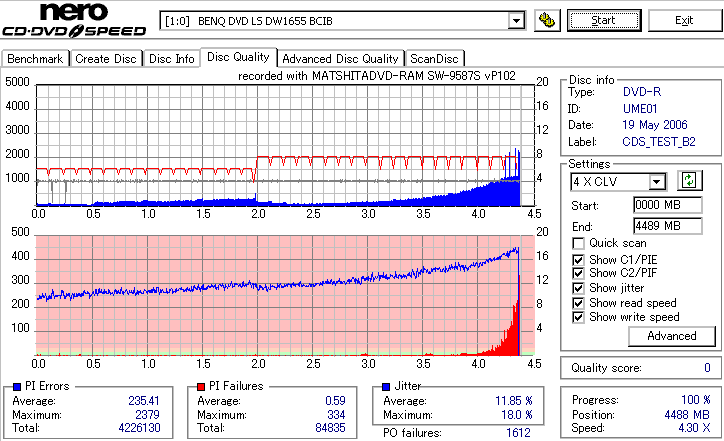Viewport: 724px width, 441px height.
Task: Open Advanced Disc Quality tab
Action: [340, 59]
